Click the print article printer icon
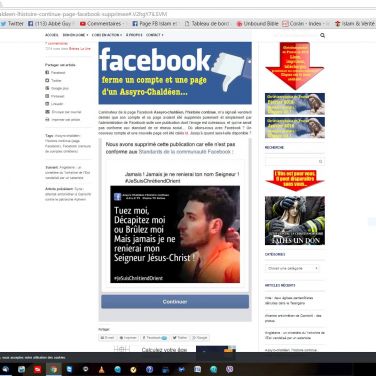Viewport: 376px width, 376px height. [47, 119]
